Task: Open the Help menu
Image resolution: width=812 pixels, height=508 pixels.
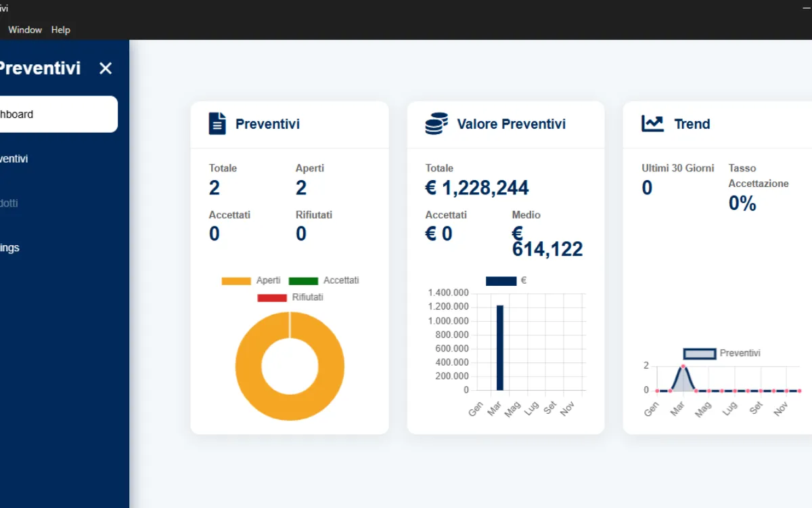Action: [x=61, y=30]
